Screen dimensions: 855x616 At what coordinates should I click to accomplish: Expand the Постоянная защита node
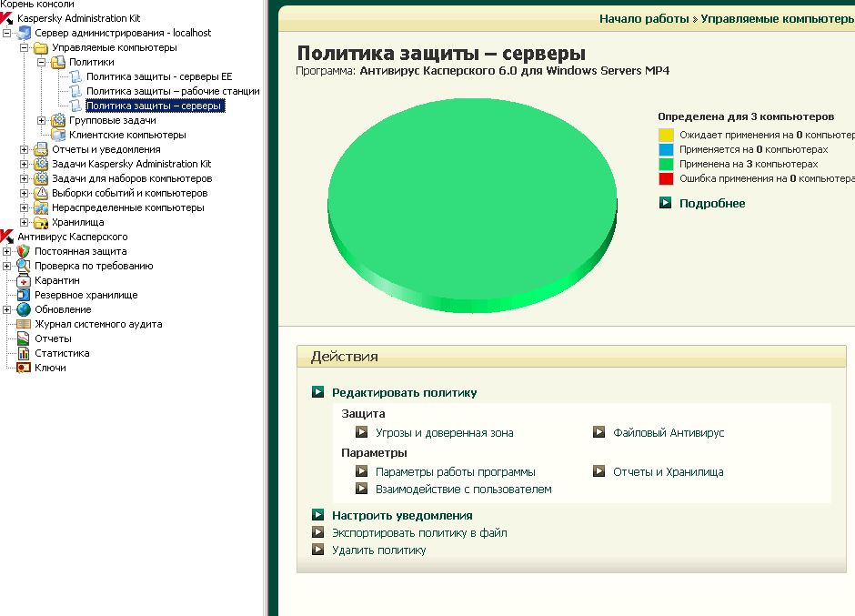click(7, 251)
